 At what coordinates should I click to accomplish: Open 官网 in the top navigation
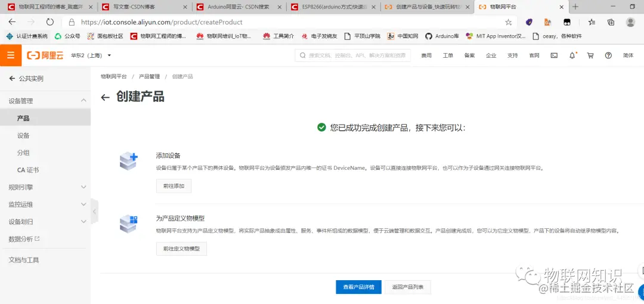[x=534, y=55]
